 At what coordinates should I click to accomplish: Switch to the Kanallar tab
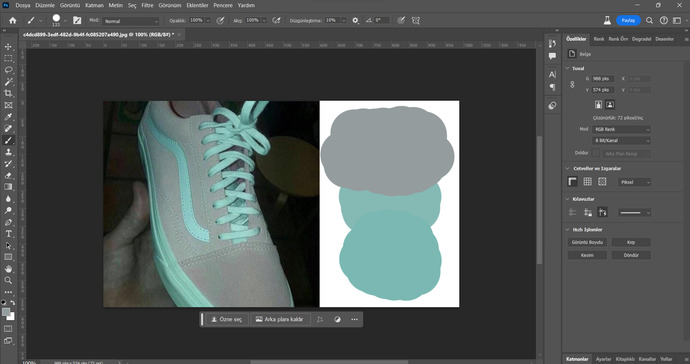647,359
